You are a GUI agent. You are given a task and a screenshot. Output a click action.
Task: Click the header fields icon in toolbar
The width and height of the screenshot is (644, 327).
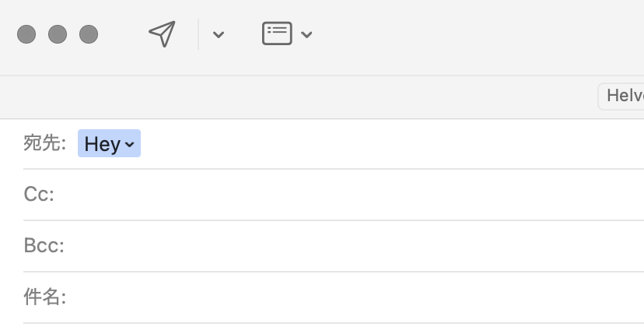[277, 33]
